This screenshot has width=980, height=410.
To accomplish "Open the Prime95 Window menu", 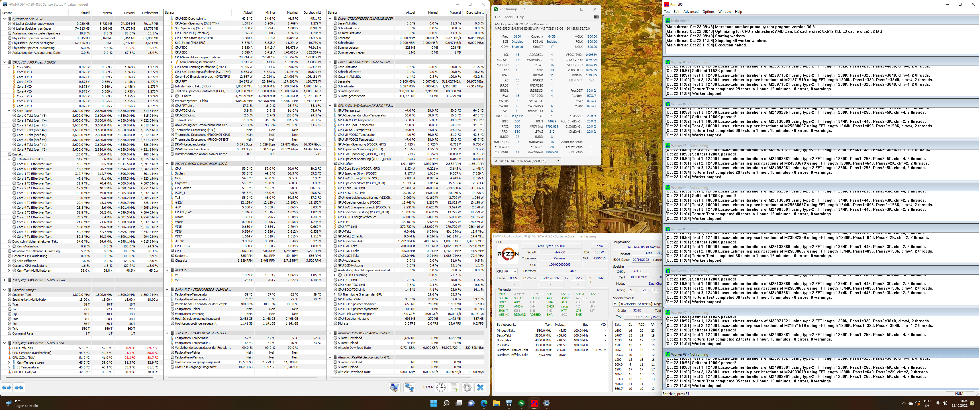I will 725,12.
